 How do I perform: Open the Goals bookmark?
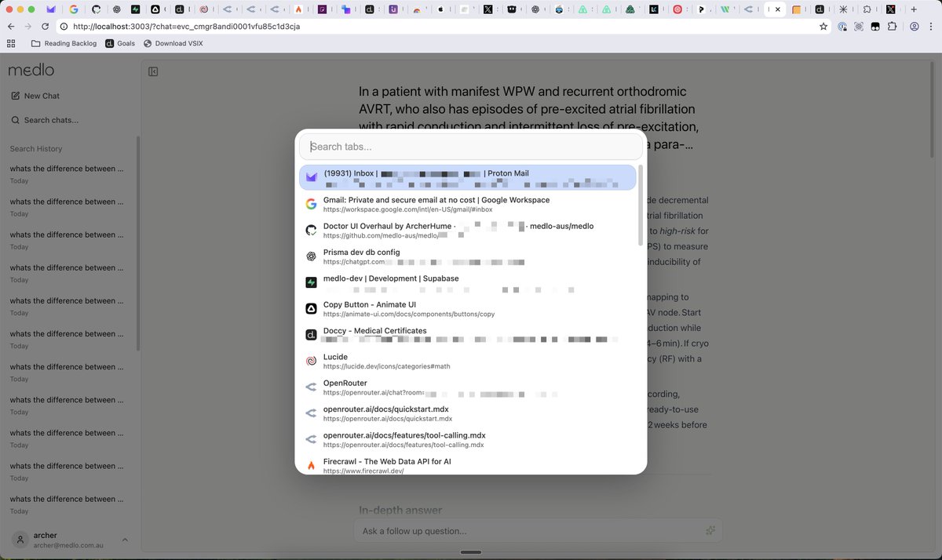(x=120, y=43)
